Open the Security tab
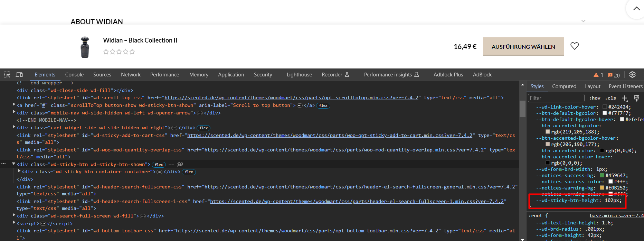The height and width of the screenshot is (241, 644). point(263,75)
